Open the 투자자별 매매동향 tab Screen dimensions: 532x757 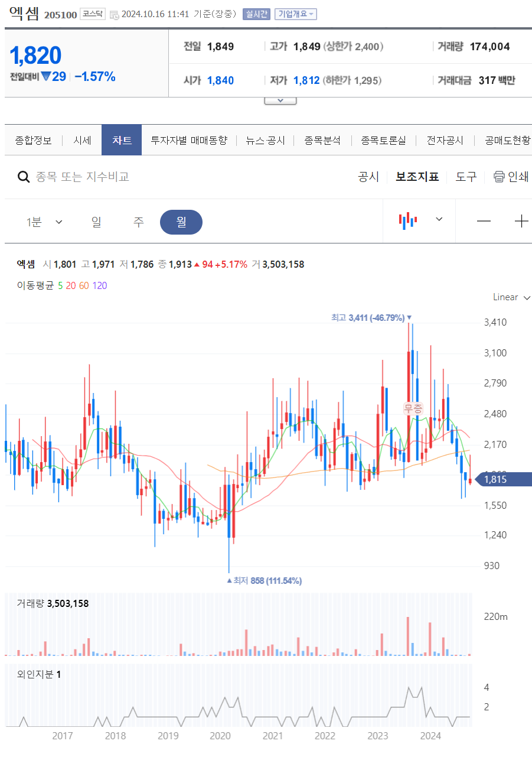coord(189,141)
